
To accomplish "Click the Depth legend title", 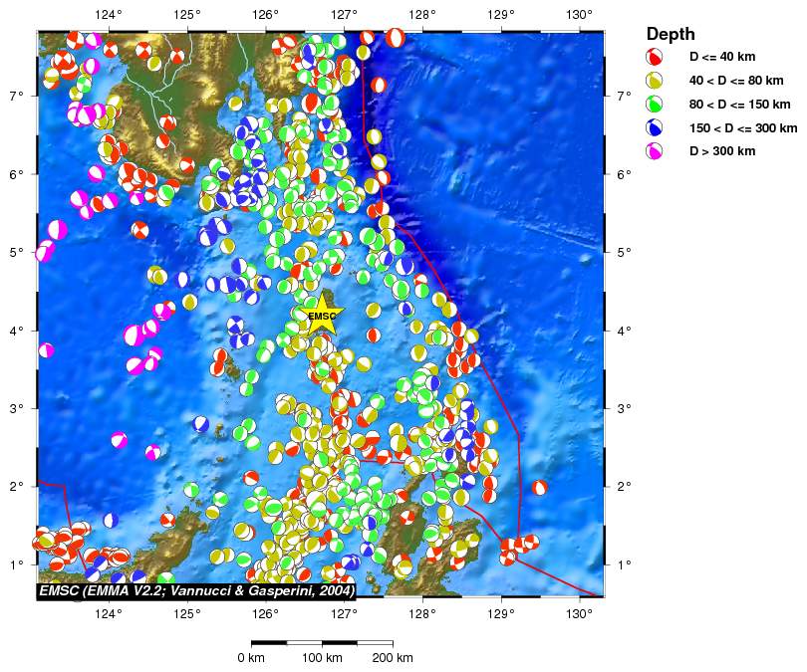I will tap(671, 33).
